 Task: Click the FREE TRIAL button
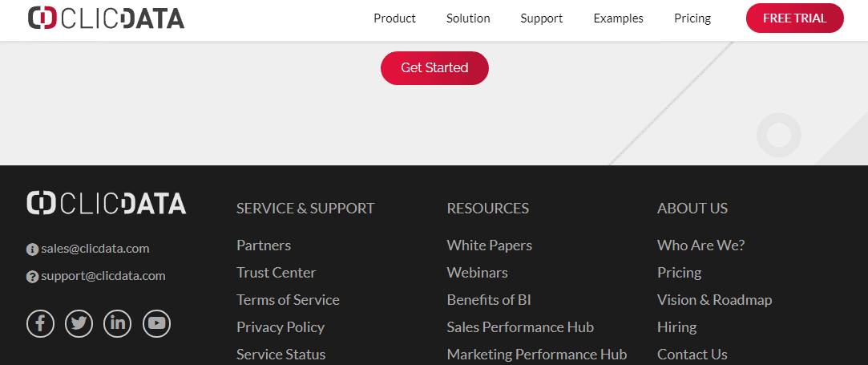tap(795, 18)
